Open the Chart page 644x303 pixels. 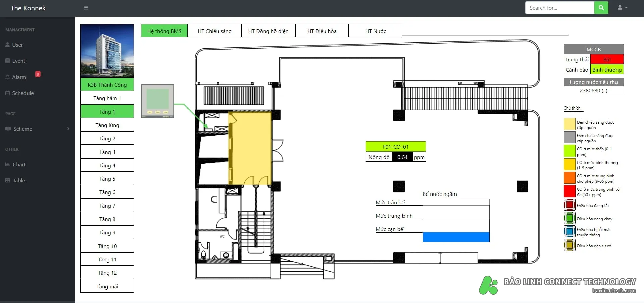pyautogui.click(x=15, y=164)
